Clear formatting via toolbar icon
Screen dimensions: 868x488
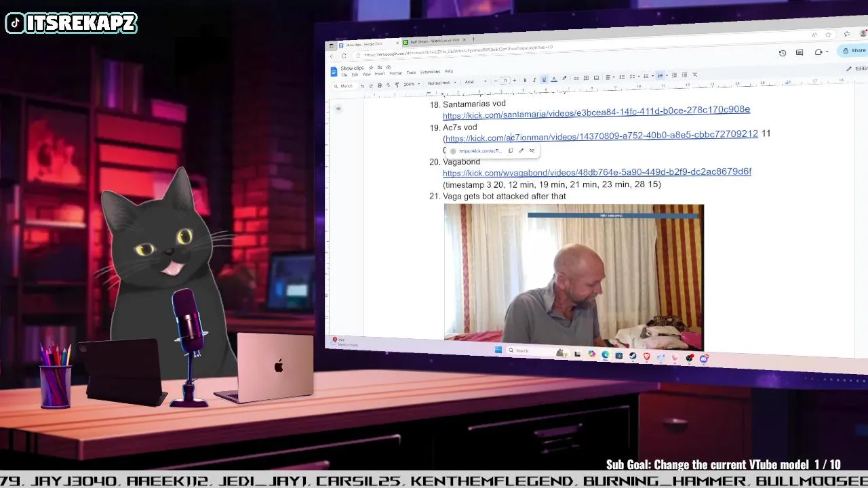(695, 75)
